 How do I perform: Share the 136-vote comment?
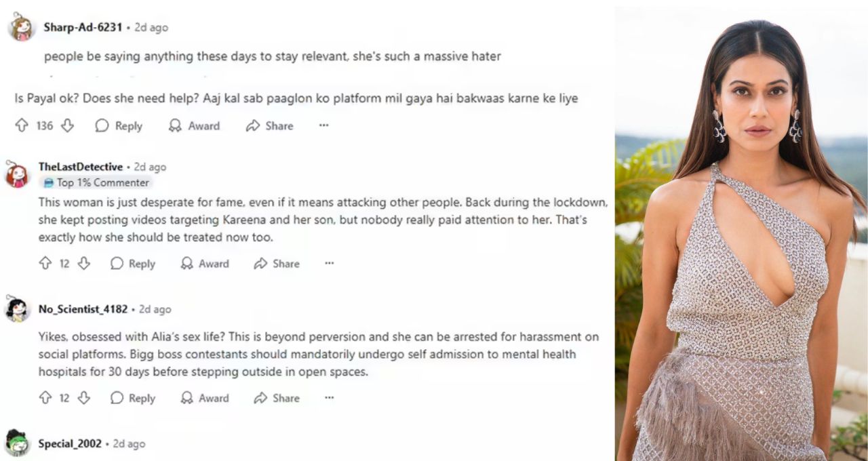coord(270,125)
